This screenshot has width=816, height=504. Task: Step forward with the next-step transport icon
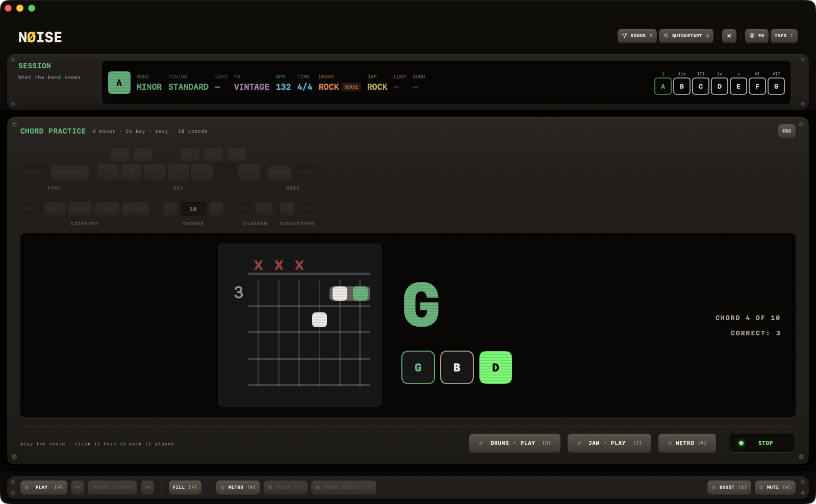tap(147, 487)
